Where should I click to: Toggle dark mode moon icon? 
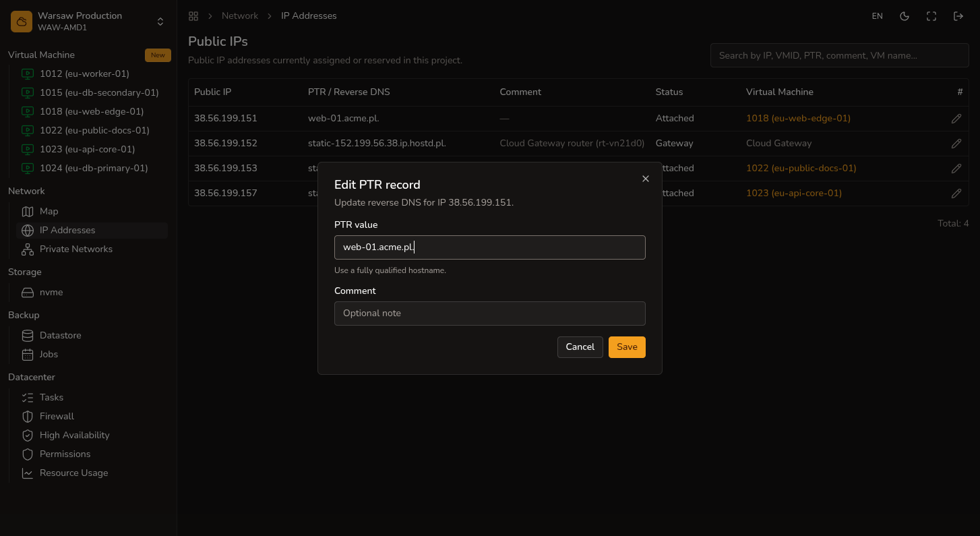(905, 16)
